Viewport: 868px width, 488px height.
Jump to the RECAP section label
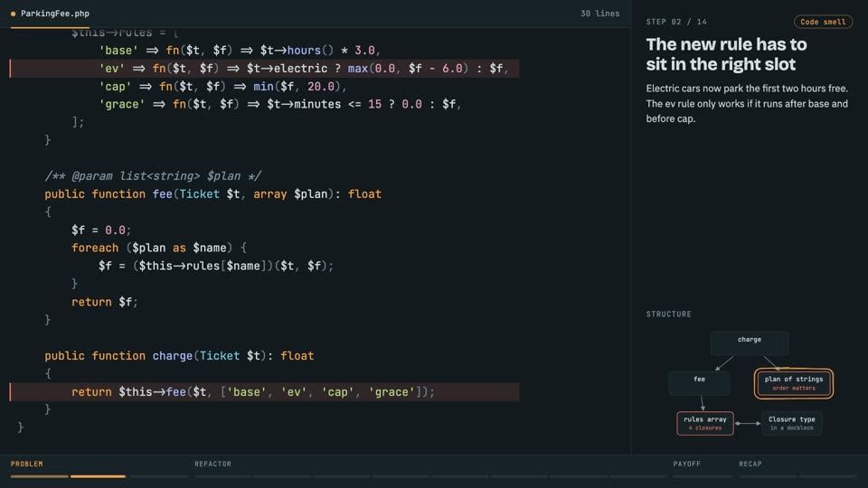(750, 464)
